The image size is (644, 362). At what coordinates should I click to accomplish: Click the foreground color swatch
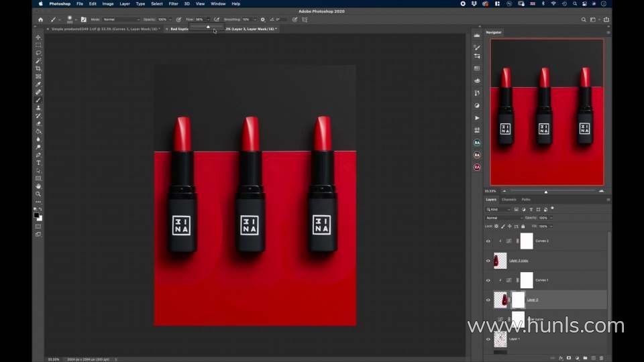37,215
